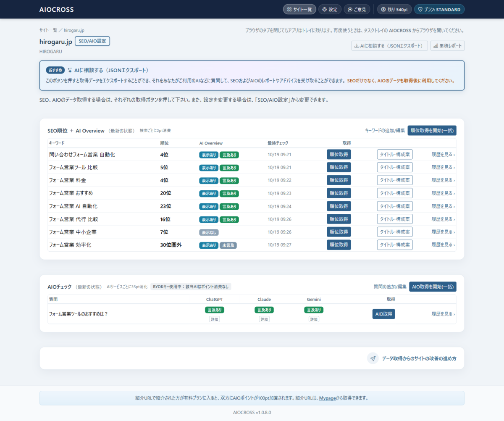Expand 履歴を見る for フォーム営業 おすすめ
The height and width of the screenshot is (421, 504).
[443, 193]
